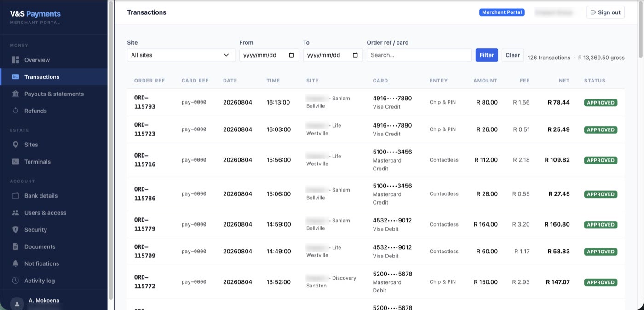Click the Merchant Portal badge
Image resolution: width=644 pixels, height=310 pixels.
pyautogui.click(x=502, y=12)
